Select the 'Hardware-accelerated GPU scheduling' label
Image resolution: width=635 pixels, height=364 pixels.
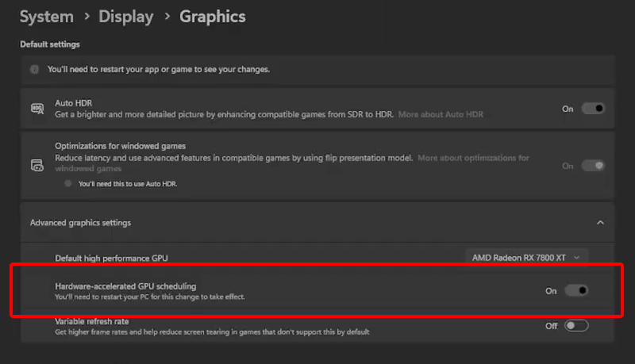point(125,286)
